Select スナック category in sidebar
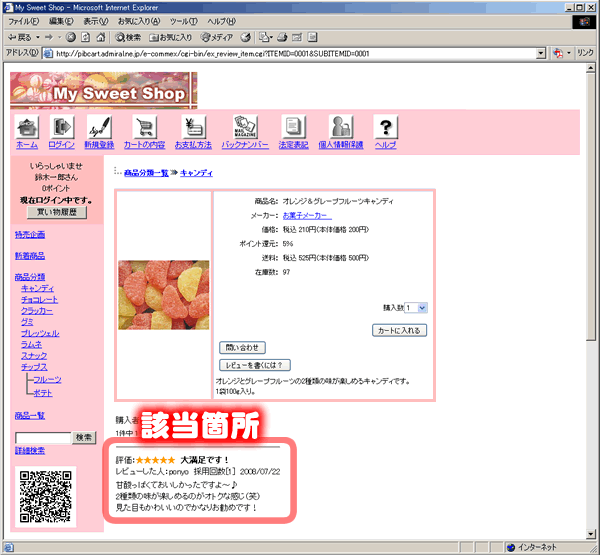600x555 pixels. pyautogui.click(x=34, y=356)
